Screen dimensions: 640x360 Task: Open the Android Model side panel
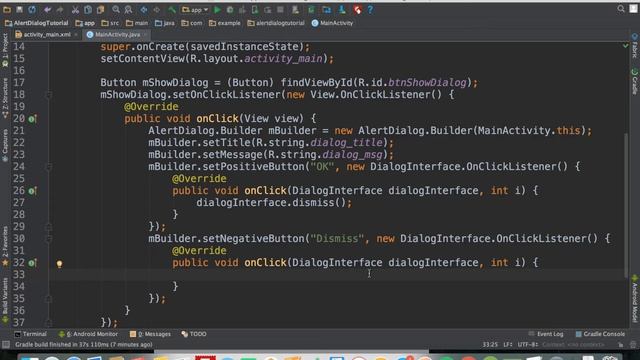coord(635,299)
